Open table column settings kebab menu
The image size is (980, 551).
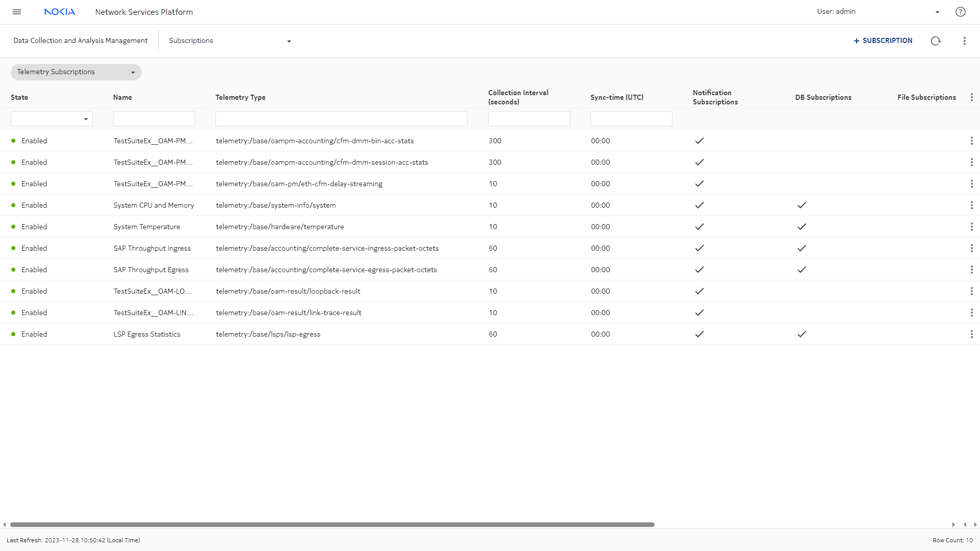(971, 97)
